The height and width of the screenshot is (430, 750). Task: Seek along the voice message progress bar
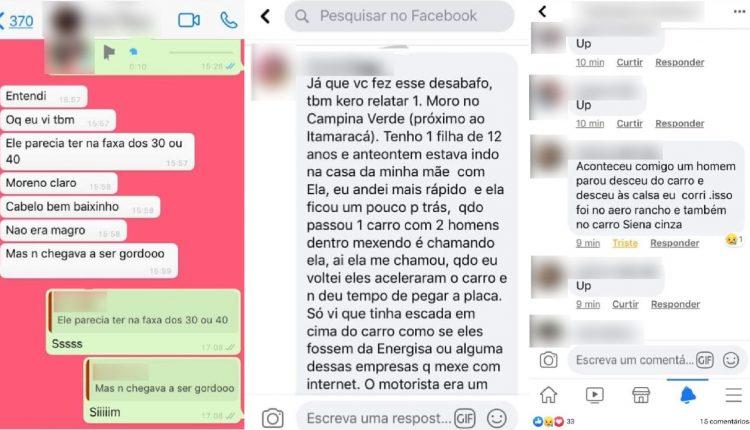point(201,52)
